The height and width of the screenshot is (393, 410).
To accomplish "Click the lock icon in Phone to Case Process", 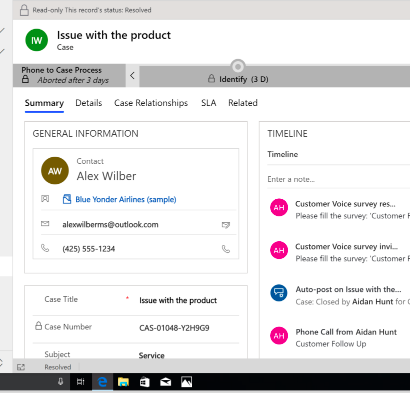I will (x=25, y=79).
